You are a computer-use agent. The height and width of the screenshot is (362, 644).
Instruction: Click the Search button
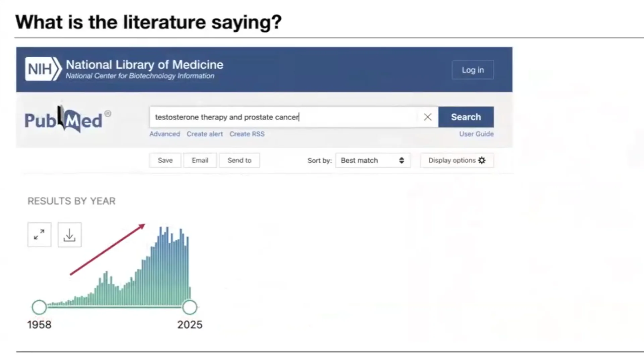click(x=466, y=117)
